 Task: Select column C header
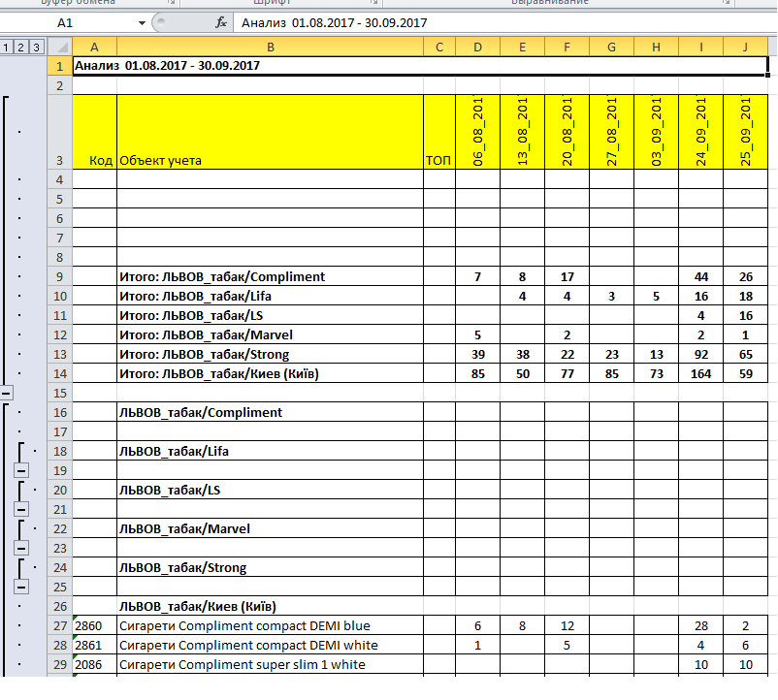click(x=439, y=48)
